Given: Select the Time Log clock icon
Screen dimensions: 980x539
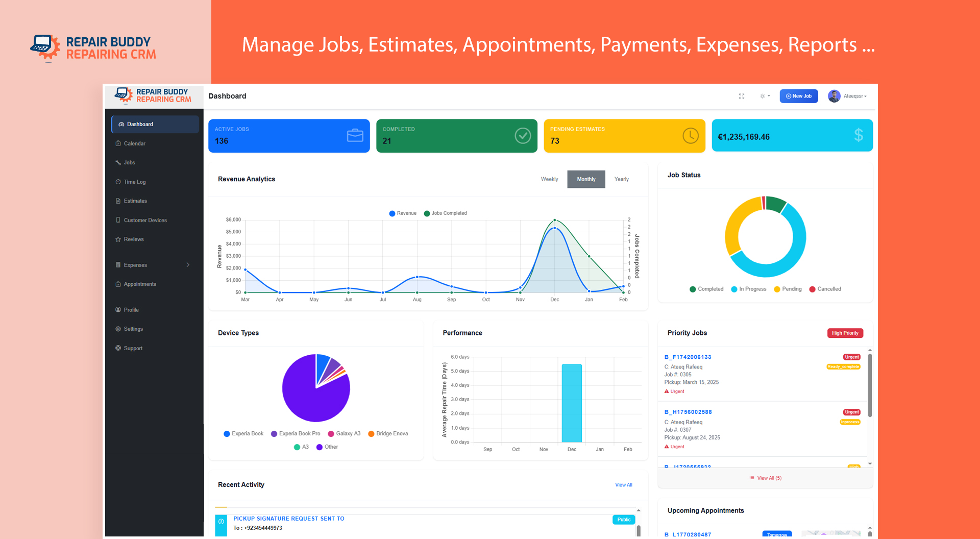Looking at the screenshot, I should click(118, 182).
